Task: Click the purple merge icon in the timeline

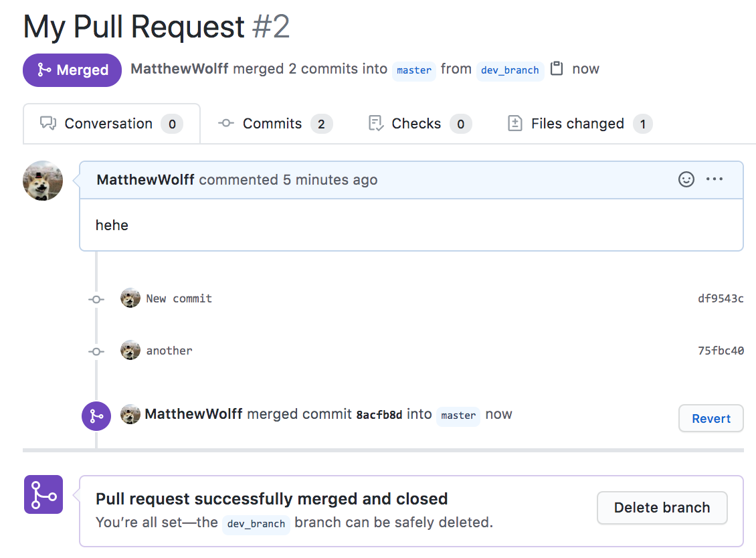Action: (96, 416)
